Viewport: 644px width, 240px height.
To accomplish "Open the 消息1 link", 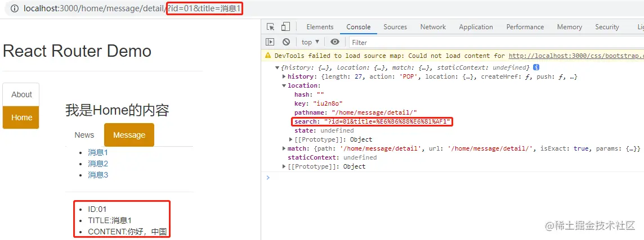I will pos(98,153).
